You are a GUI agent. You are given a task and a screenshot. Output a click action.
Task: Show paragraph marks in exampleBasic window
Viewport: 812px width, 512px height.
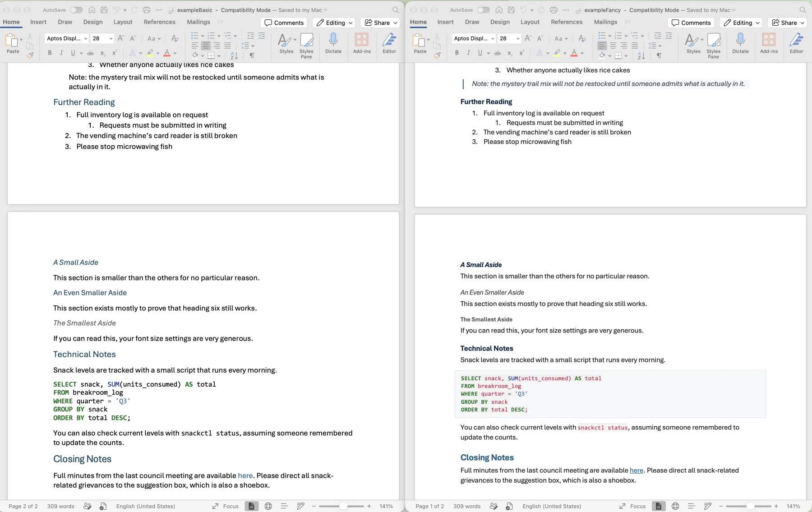(252, 55)
